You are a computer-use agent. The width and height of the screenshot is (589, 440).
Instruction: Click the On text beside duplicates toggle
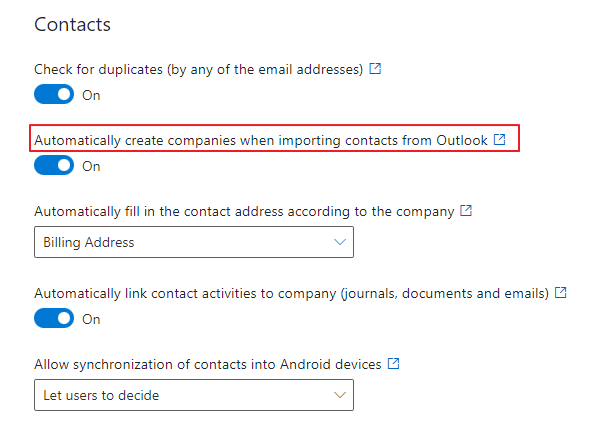coord(91,95)
